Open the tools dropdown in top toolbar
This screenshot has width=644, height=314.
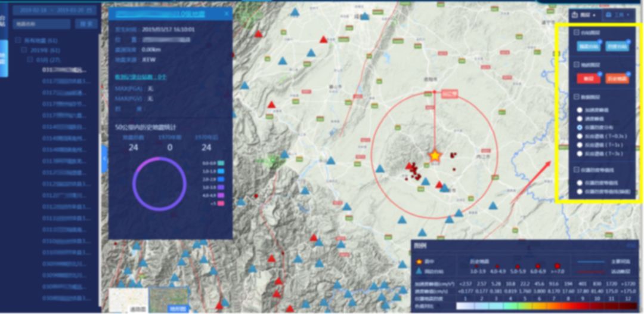pyautogui.click(x=615, y=15)
